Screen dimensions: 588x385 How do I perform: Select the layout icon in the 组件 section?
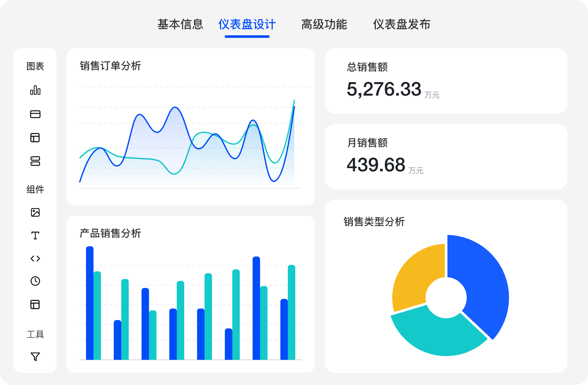tap(35, 304)
